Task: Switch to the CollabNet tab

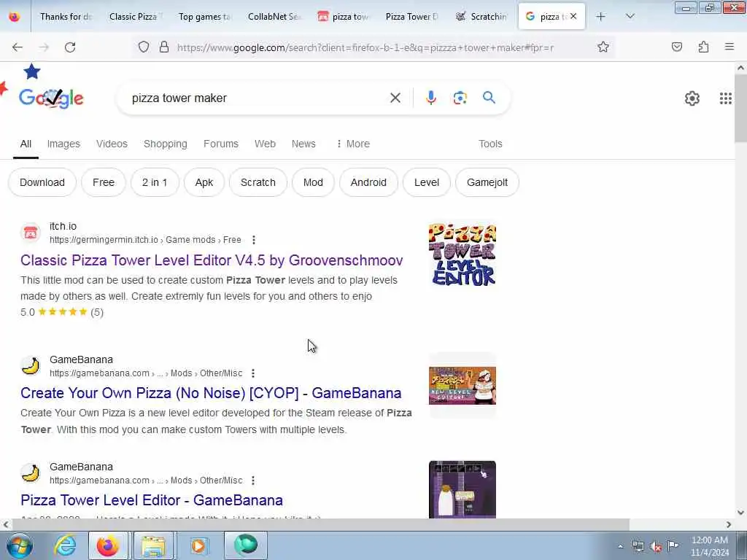Action: click(274, 17)
